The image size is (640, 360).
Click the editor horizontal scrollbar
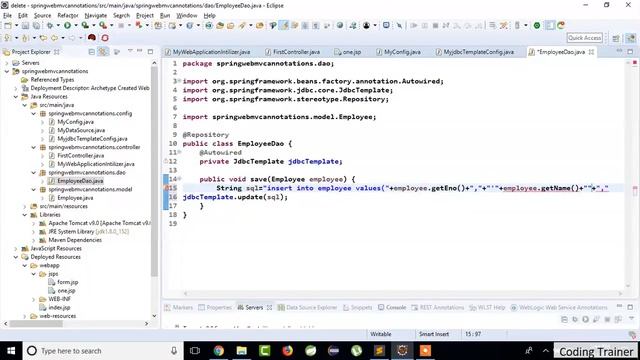402,293
